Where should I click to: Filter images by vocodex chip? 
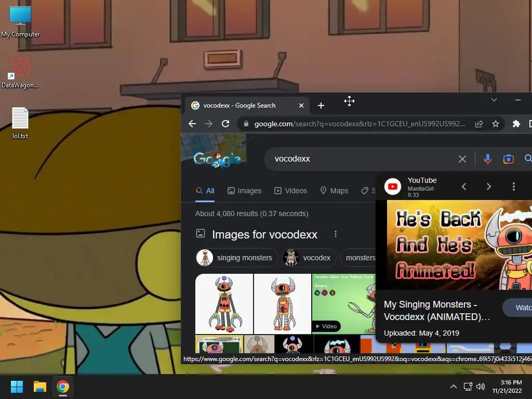[x=309, y=258]
